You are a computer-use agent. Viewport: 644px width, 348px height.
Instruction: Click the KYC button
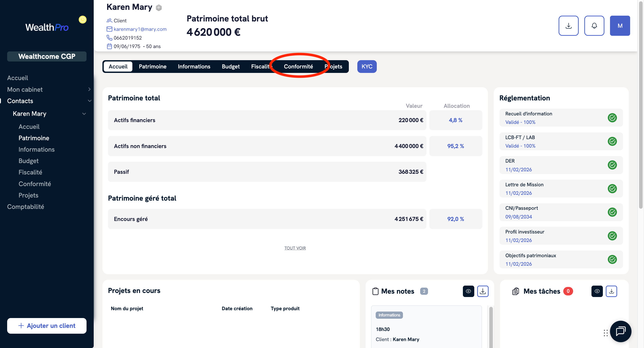(x=367, y=66)
